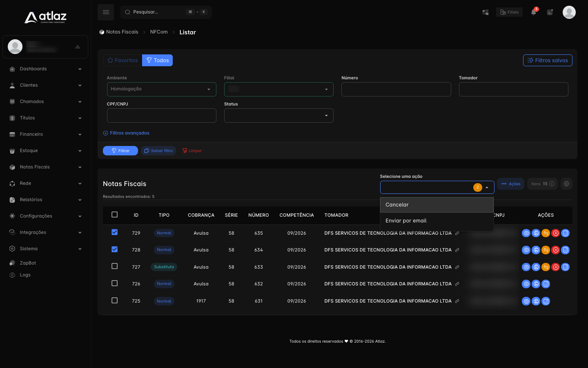The width and height of the screenshot is (588, 368).
Task: Click the Número input field
Action: [x=396, y=89]
